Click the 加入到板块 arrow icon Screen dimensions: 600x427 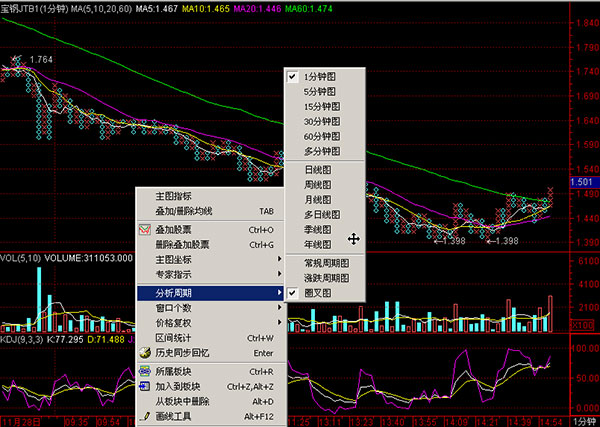point(145,386)
